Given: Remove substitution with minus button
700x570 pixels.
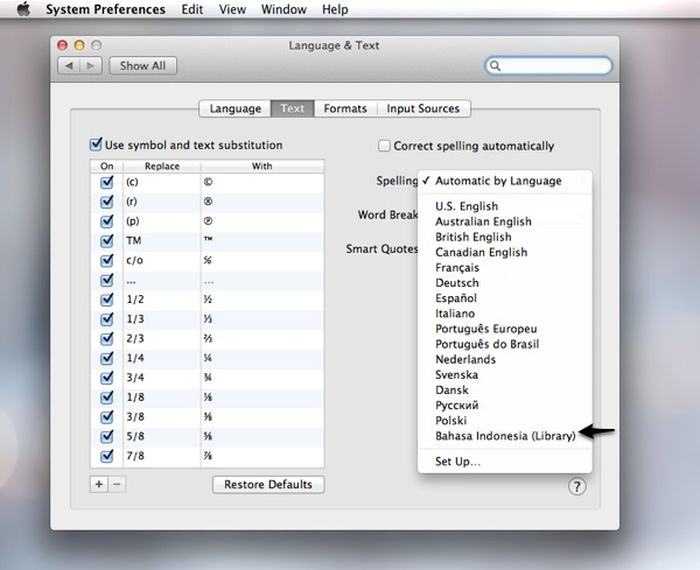Looking at the screenshot, I should coord(117,484).
